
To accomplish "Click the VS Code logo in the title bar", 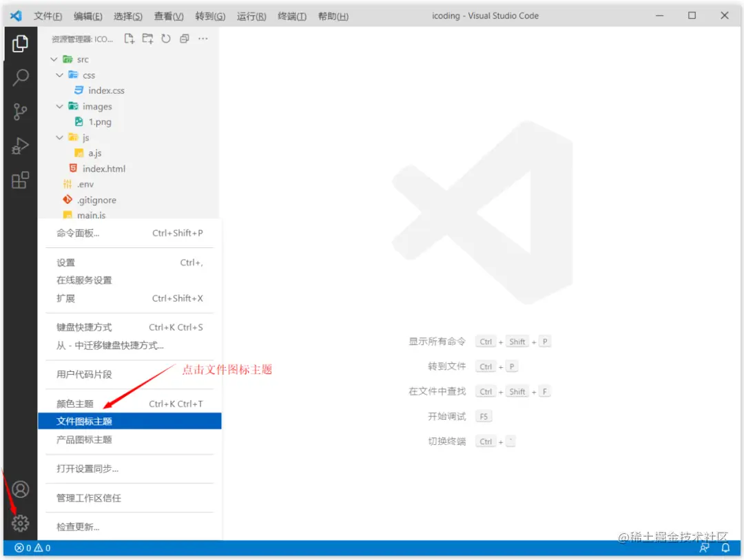I will coord(16,16).
